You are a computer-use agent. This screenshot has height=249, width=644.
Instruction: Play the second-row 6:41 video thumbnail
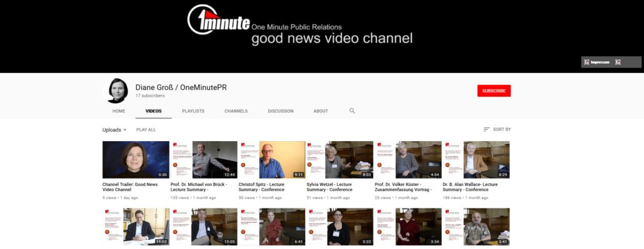272,227
